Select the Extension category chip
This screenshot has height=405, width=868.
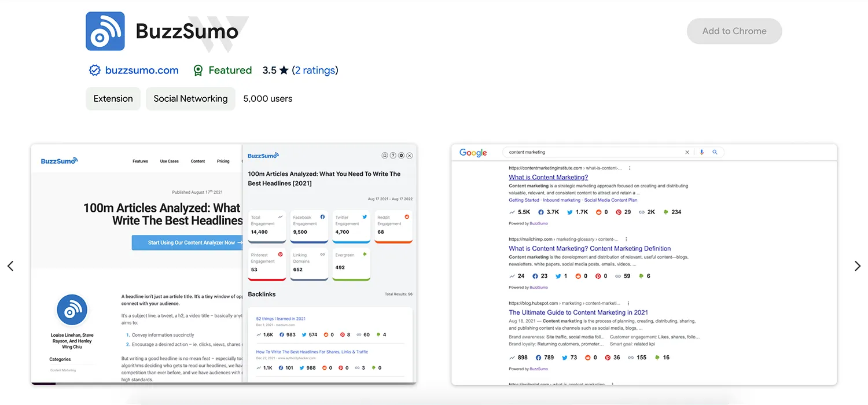113,98
